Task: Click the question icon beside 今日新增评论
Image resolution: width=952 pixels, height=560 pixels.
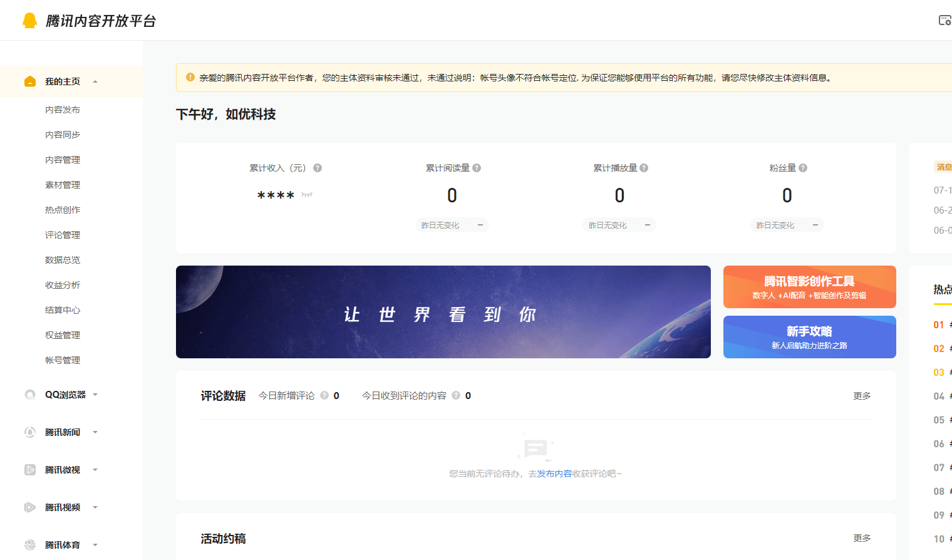Action: point(324,395)
